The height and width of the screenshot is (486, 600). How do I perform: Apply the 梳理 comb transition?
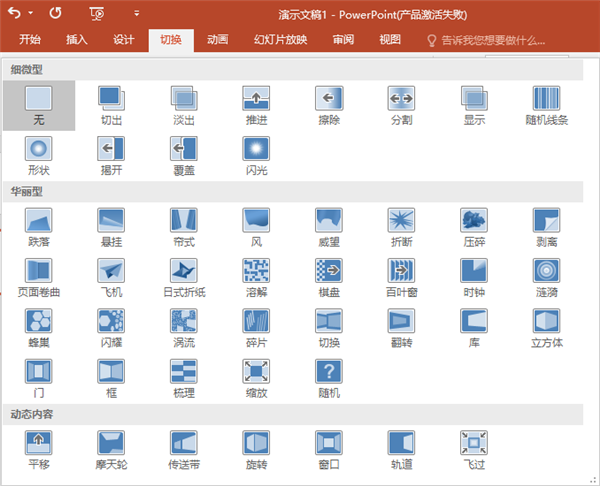click(x=184, y=379)
